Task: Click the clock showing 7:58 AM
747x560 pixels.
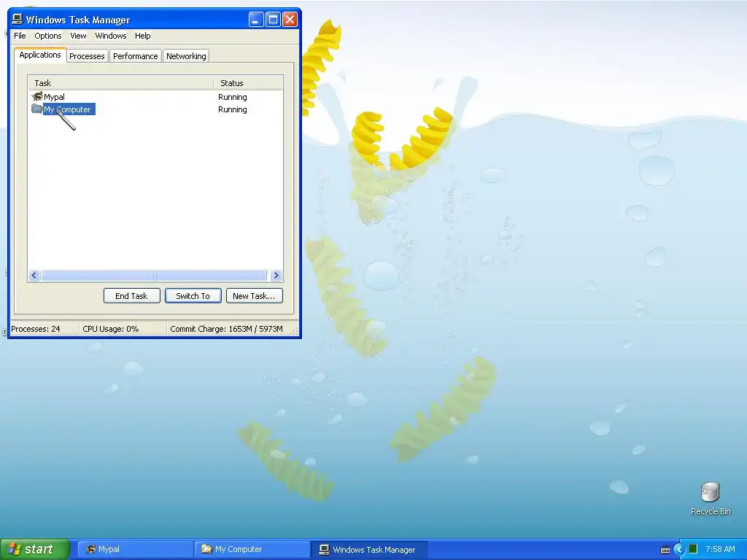Action: pyautogui.click(x=720, y=549)
